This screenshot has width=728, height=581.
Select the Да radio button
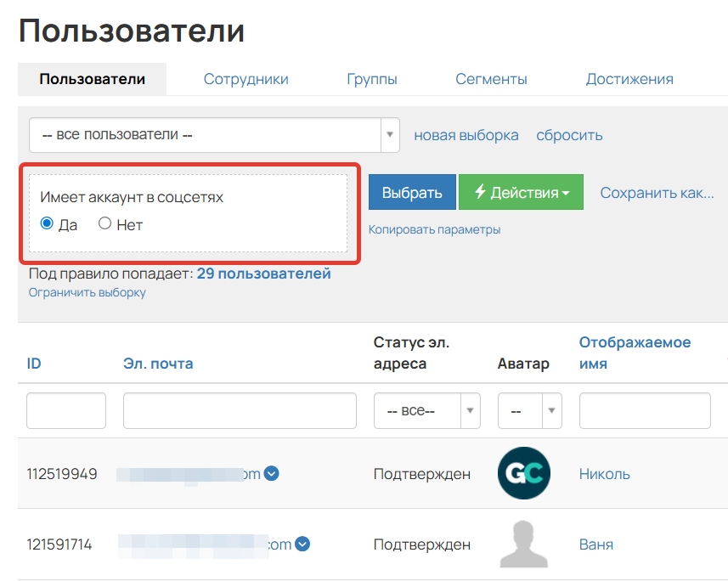point(48,223)
